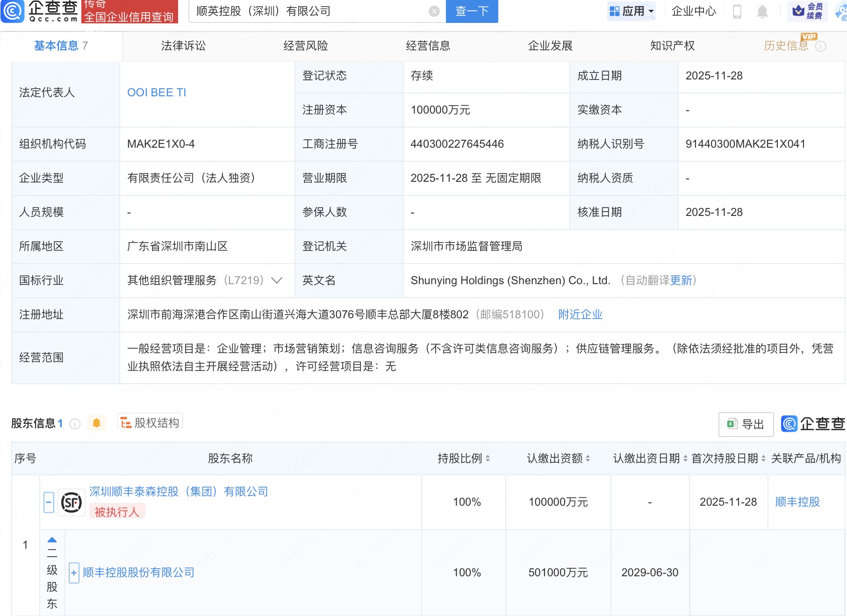Open the notification bell in header
This screenshot has width=847, height=616.
click(x=762, y=11)
